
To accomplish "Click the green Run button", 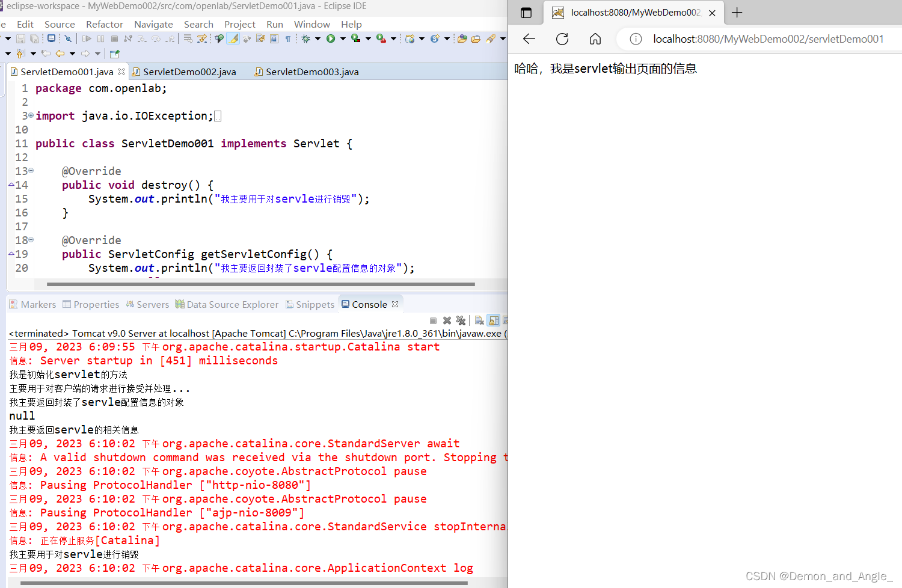I will tap(331, 38).
